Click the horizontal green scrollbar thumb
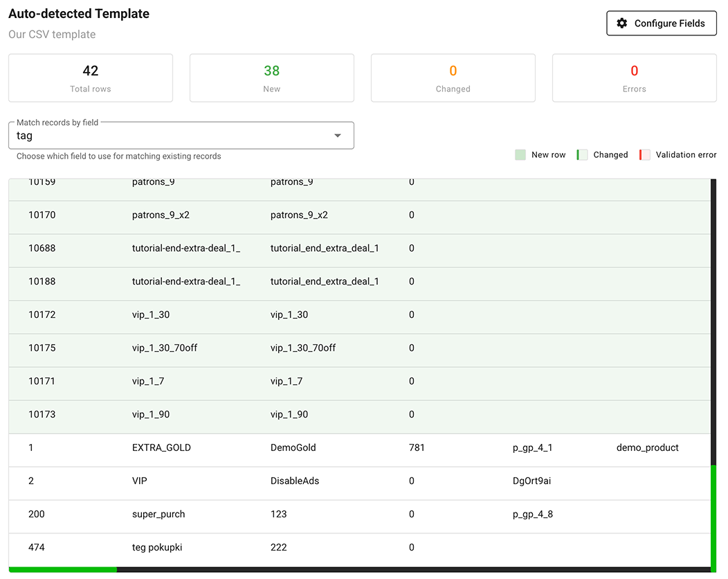 point(62,569)
